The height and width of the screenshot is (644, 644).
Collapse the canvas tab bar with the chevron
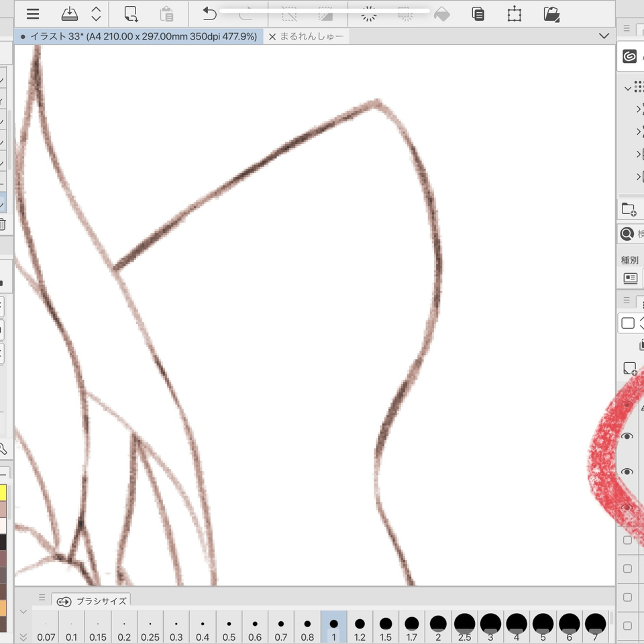click(604, 36)
